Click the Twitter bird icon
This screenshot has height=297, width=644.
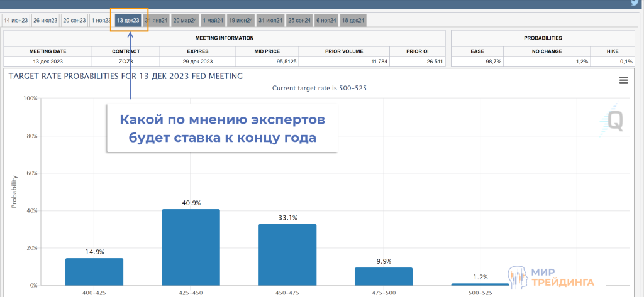pyautogui.click(x=634, y=3)
